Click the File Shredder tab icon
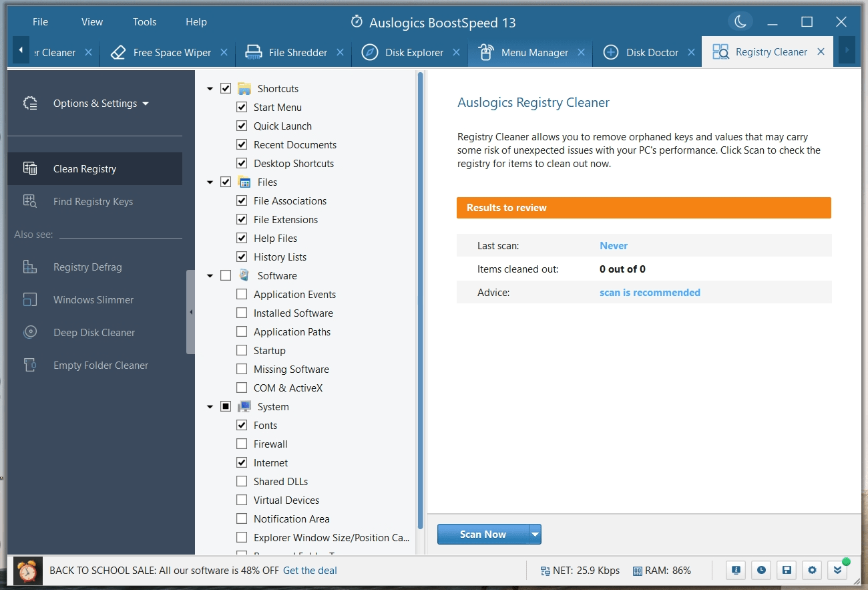 254,52
